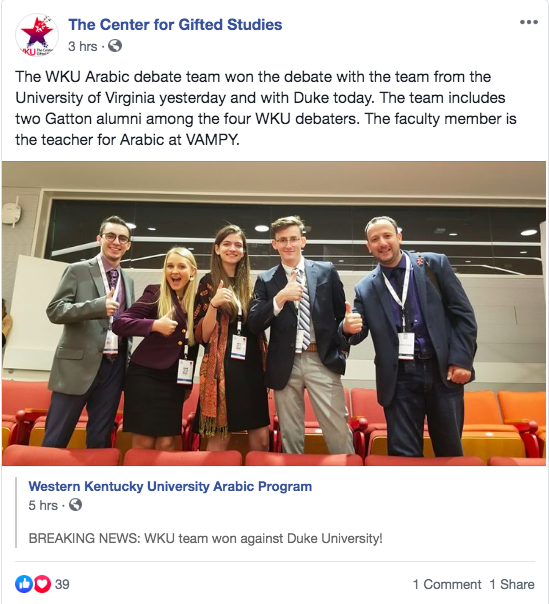Click The Center for Gifted Studies profile picture

37,35
